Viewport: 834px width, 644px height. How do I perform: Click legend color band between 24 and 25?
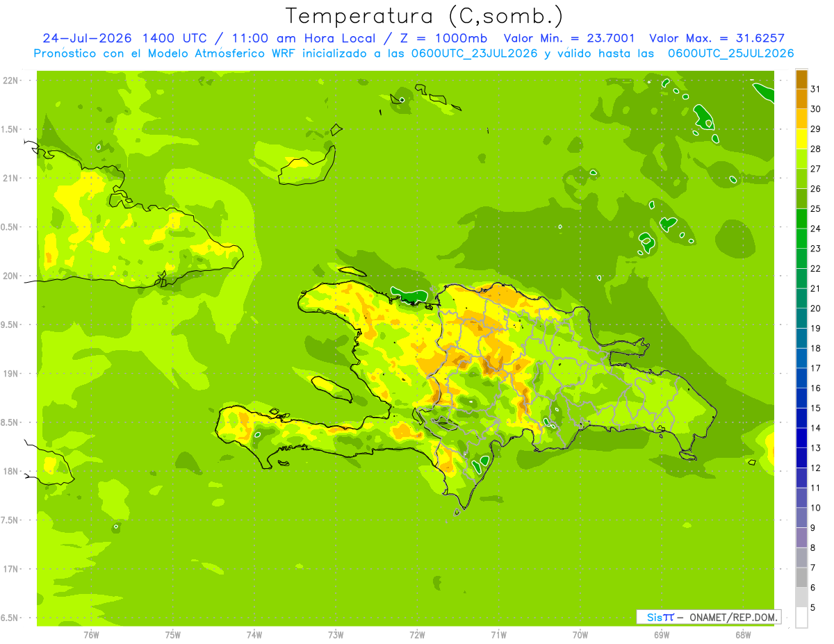tap(801, 219)
